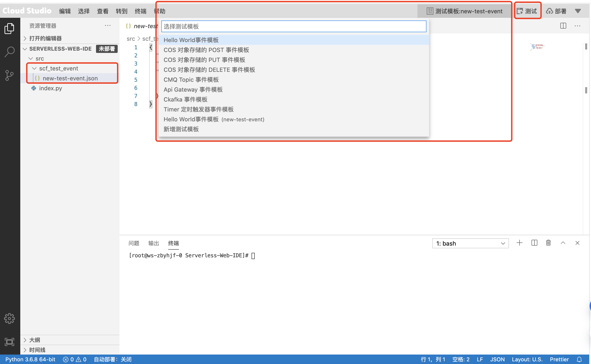591x364 pixels.
Task: Select Api Gateway 事件模板
Action: [x=293, y=90]
